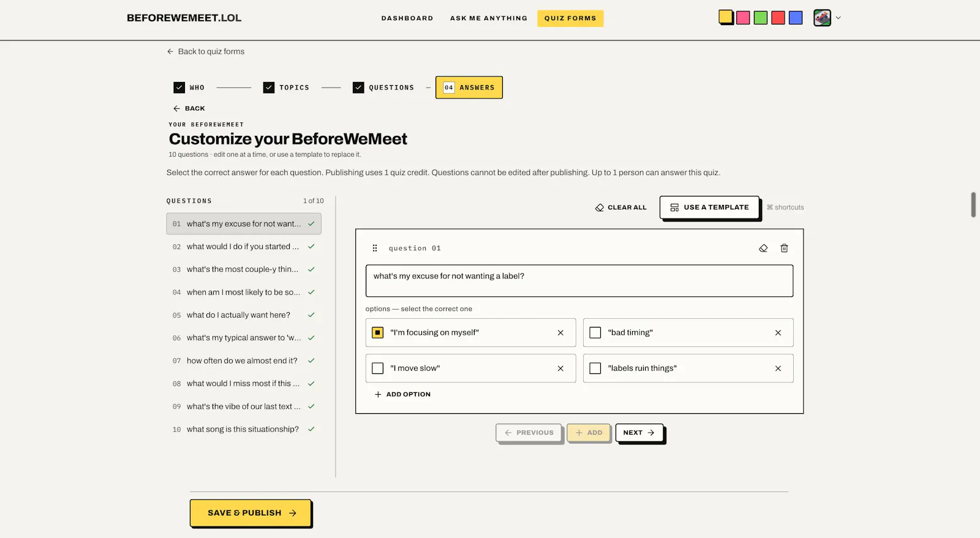
Task: Click Clear All button
Action: click(x=621, y=207)
